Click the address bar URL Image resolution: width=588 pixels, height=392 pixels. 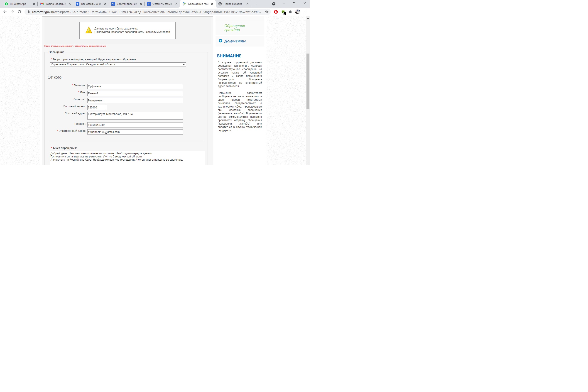pos(146,12)
